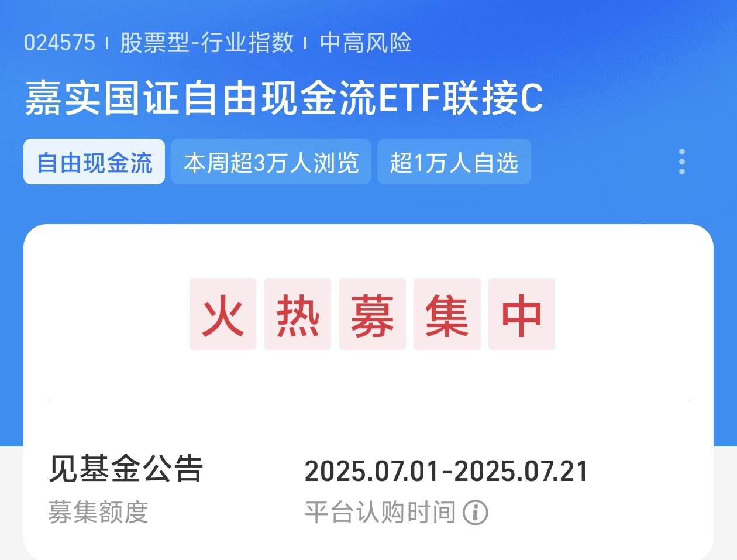Select the 自由现金流 tag
This screenshot has width=737, height=560.
(x=94, y=162)
